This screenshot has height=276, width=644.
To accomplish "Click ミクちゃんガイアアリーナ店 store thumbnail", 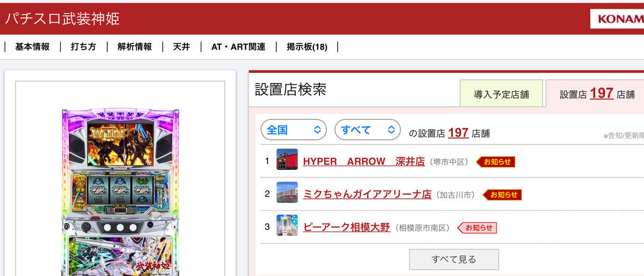I will click(287, 192).
